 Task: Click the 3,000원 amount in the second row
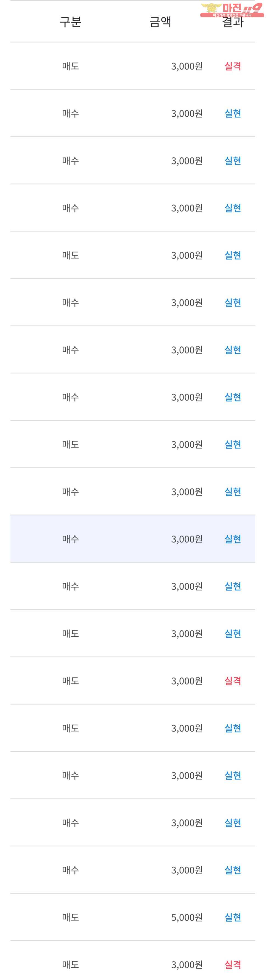[187, 113]
